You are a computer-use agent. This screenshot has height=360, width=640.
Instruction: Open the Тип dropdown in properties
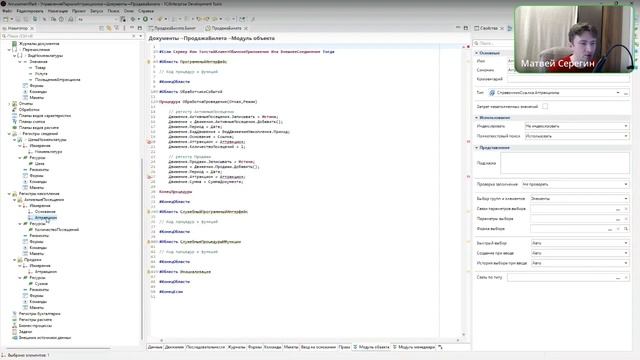coord(618,93)
